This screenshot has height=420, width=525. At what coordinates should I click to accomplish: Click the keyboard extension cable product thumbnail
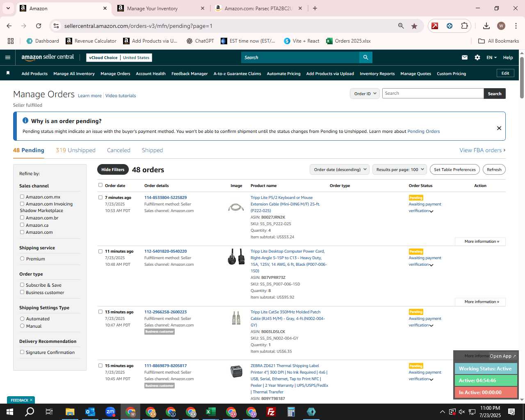click(236, 207)
